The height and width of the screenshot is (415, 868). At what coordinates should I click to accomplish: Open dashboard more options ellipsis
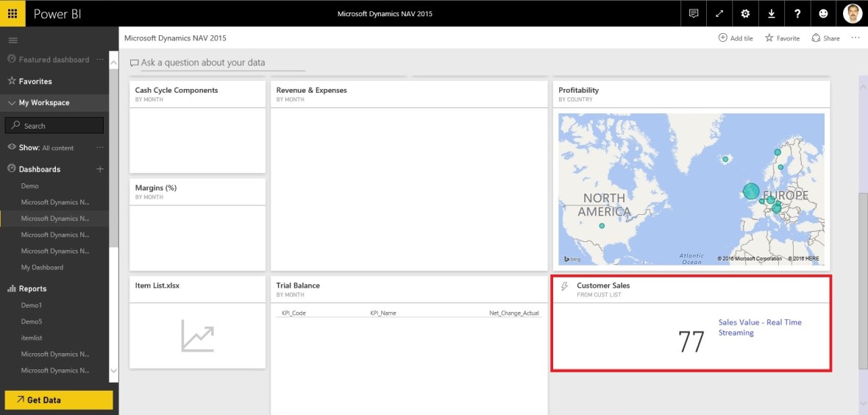tap(855, 38)
